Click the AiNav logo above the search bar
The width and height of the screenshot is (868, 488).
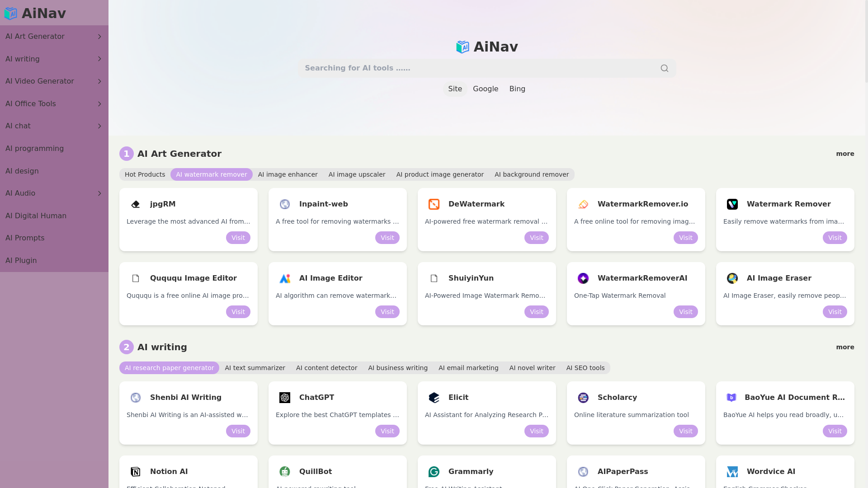point(487,47)
